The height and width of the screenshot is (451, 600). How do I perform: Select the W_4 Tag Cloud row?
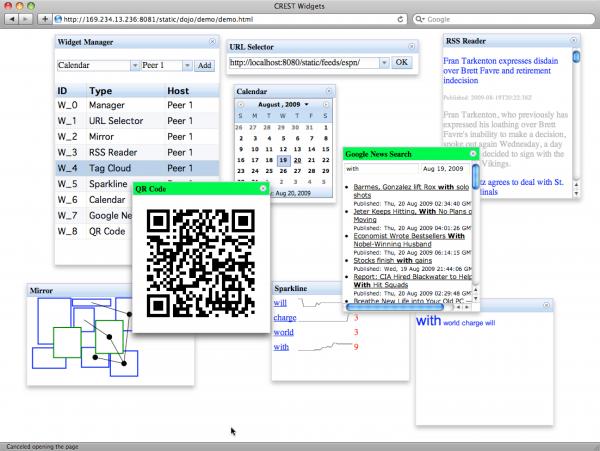[137, 168]
